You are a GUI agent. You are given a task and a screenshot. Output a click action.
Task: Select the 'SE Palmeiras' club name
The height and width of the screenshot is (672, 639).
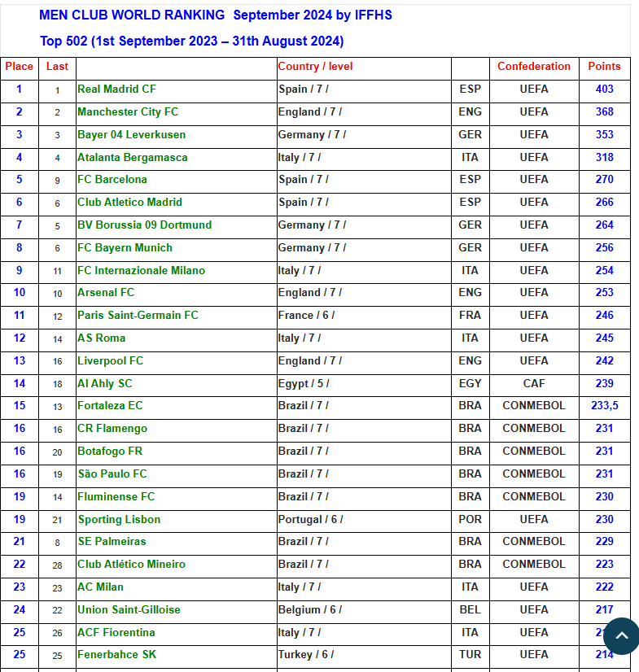click(x=112, y=542)
